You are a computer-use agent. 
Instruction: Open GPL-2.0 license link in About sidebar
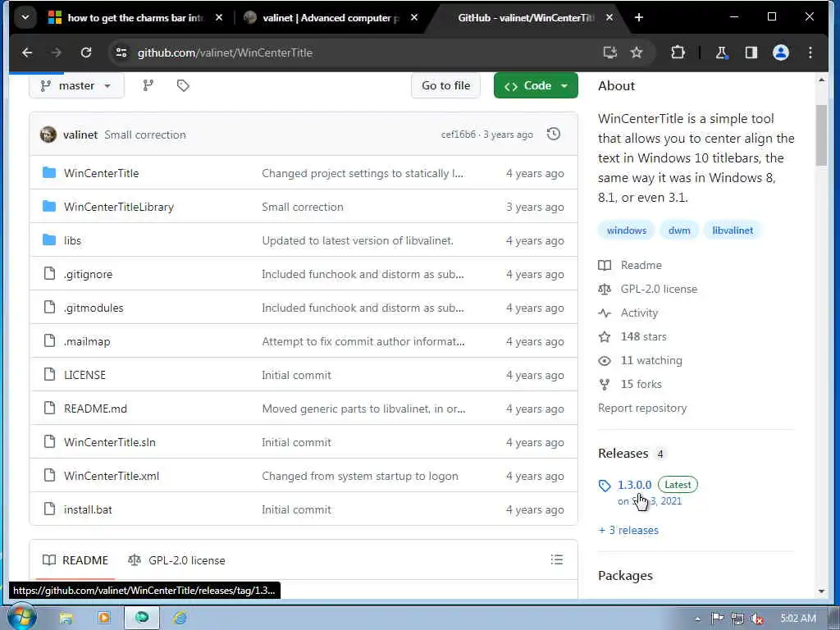coord(648,289)
